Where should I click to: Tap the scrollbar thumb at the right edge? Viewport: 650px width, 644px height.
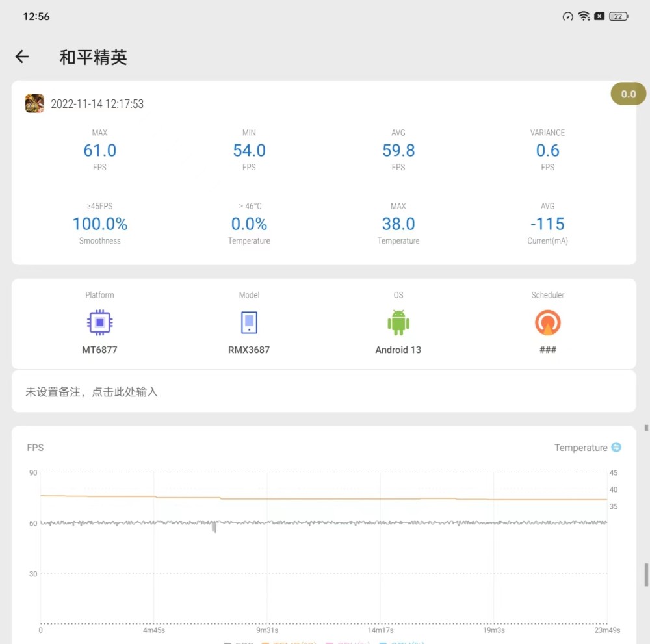646,575
